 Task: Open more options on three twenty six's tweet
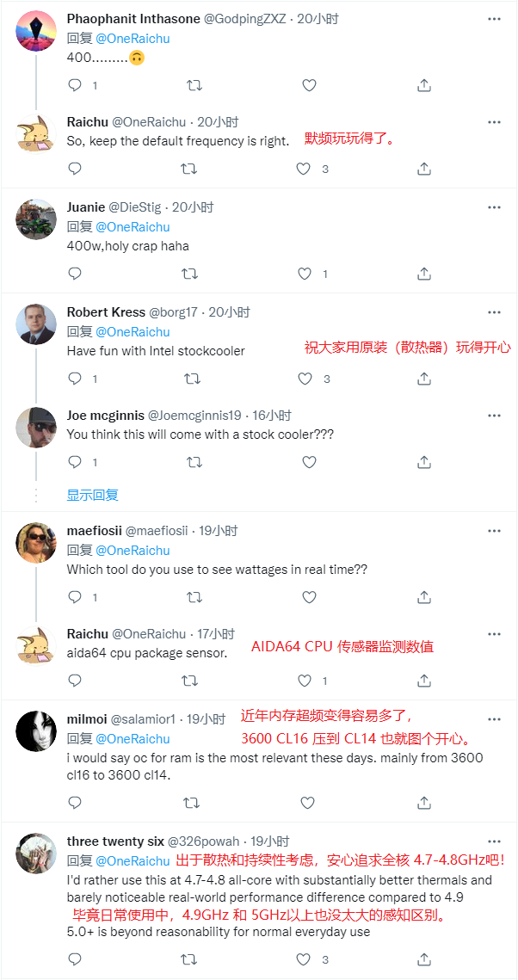[x=494, y=841]
